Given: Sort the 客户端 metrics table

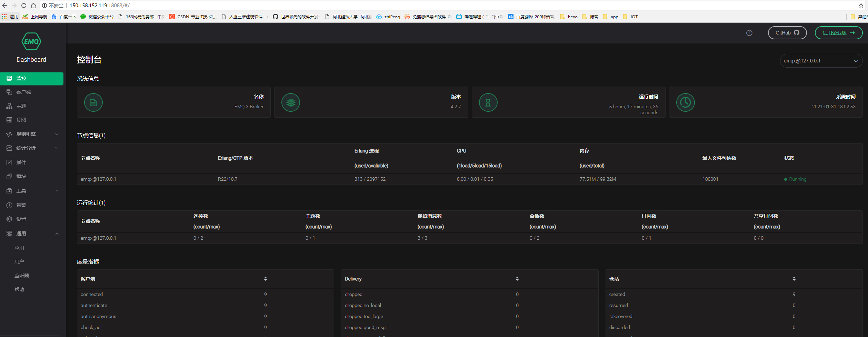Looking at the screenshot, I should click(266, 279).
